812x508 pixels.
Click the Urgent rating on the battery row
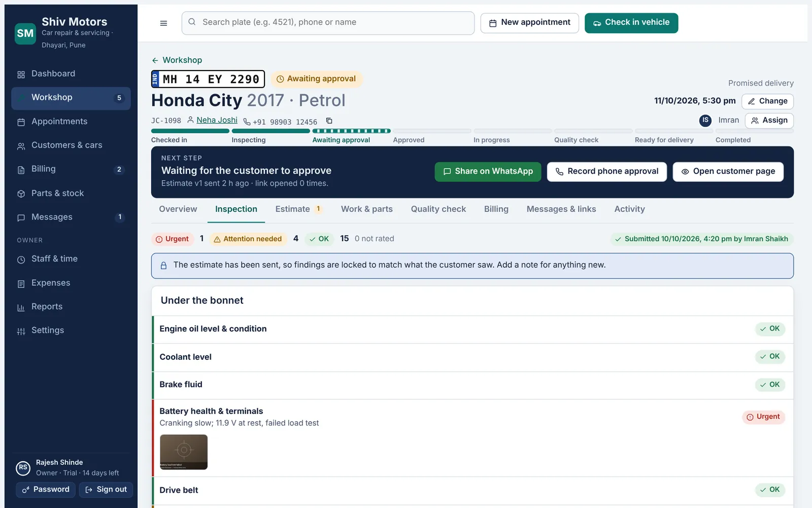[x=763, y=417]
